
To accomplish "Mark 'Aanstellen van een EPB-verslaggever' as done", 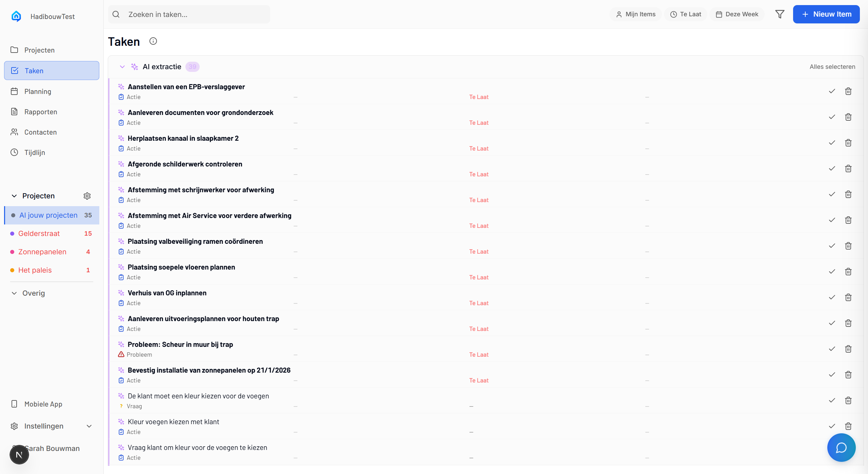I will pyautogui.click(x=832, y=91).
